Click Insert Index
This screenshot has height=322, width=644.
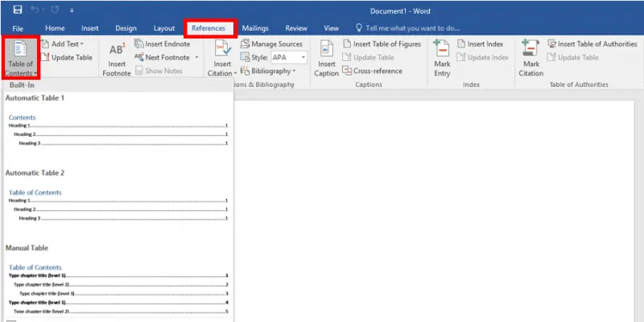tap(480, 44)
